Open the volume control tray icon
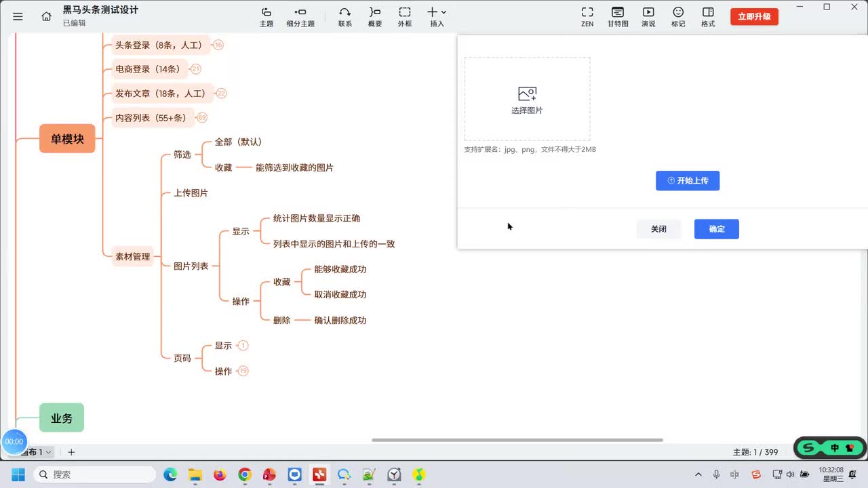The height and width of the screenshot is (488, 868). point(790,474)
